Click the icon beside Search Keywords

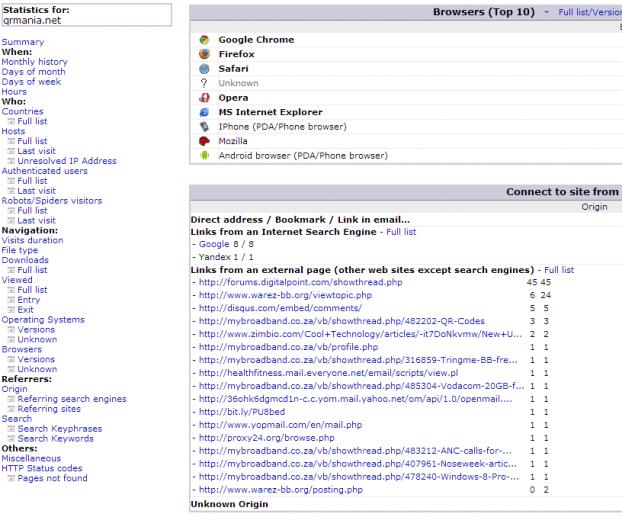11,439
